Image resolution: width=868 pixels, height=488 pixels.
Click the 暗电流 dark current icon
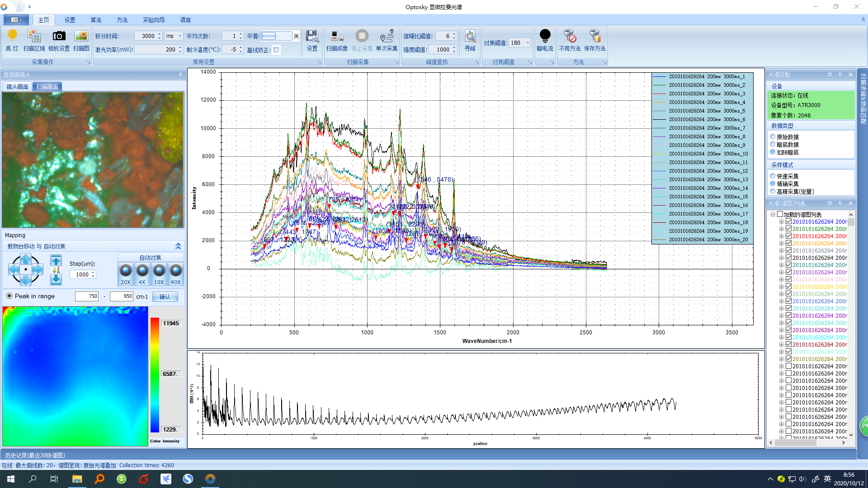(545, 36)
